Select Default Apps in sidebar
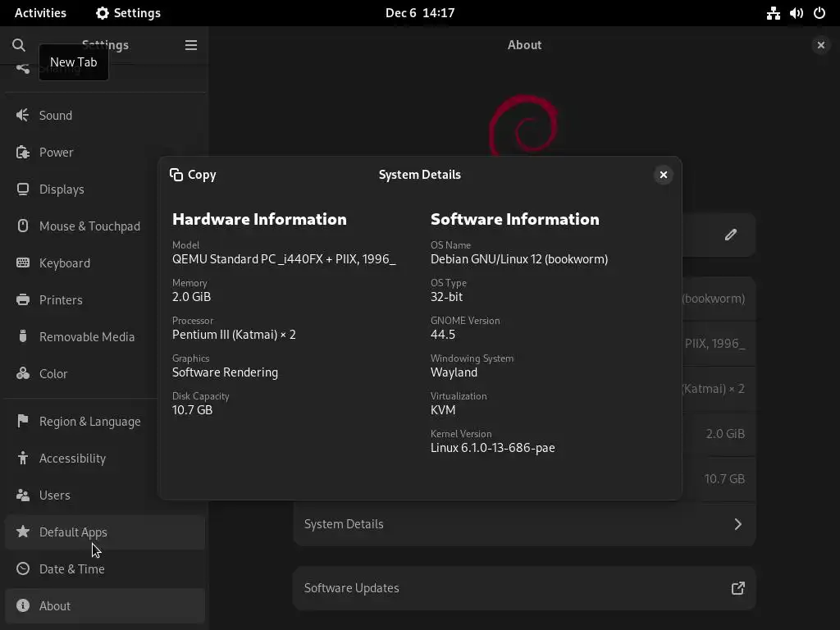The height and width of the screenshot is (630, 840). coord(105,532)
